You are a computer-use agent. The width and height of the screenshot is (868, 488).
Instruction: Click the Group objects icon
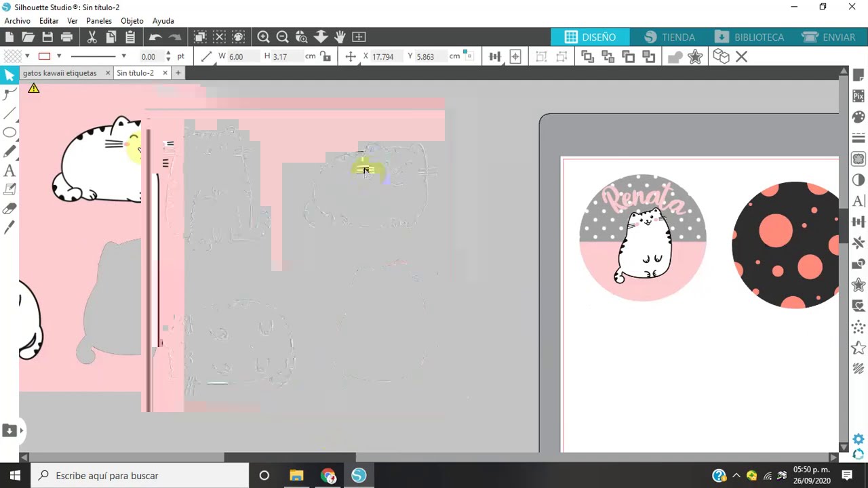pos(541,57)
